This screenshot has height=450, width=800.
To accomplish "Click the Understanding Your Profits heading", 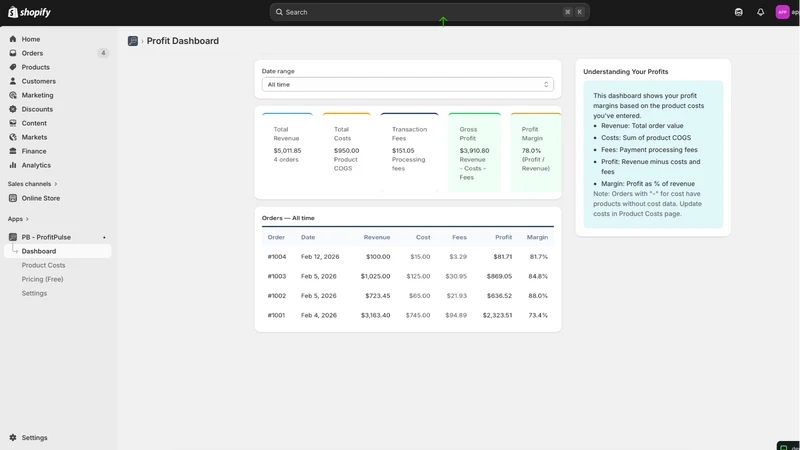I will click(626, 71).
